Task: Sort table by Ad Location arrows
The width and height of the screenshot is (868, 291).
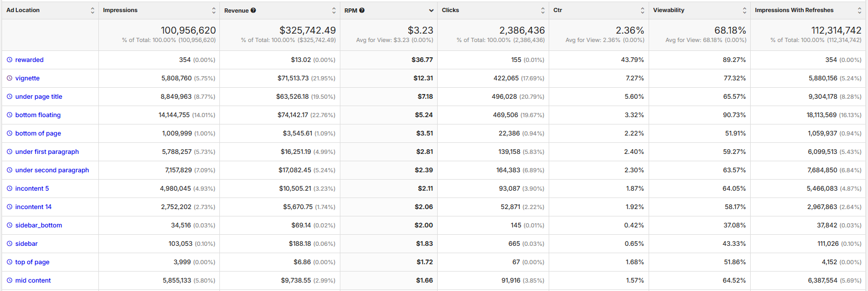Action: point(93,11)
